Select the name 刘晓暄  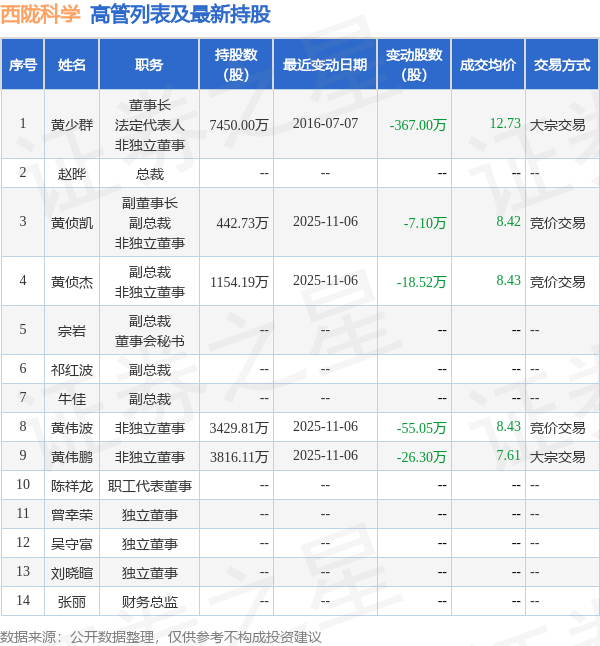tap(72, 573)
